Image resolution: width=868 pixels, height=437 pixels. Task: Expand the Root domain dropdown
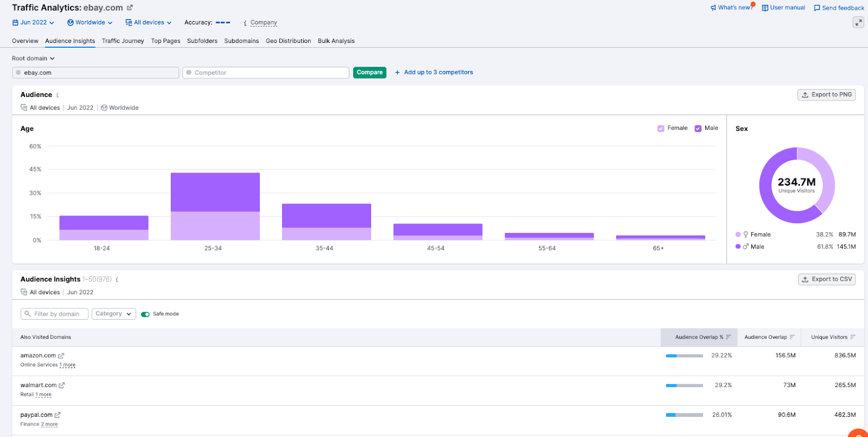[34, 59]
